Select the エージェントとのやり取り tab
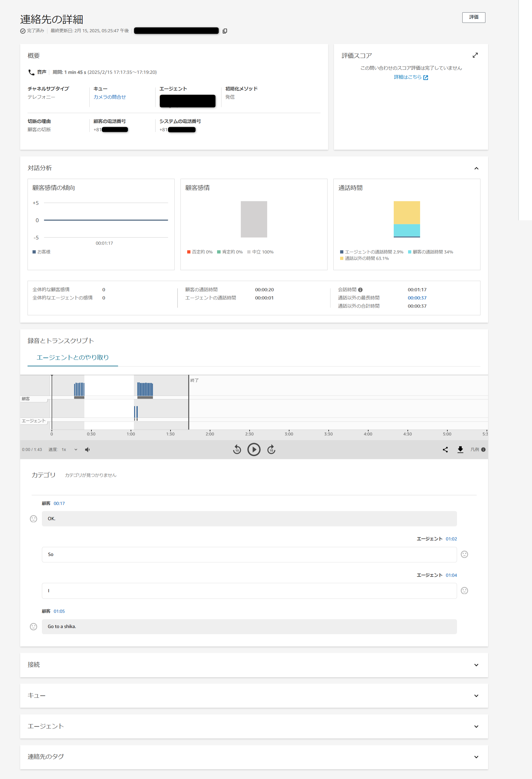This screenshot has width=532, height=779. [x=72, y=357]
